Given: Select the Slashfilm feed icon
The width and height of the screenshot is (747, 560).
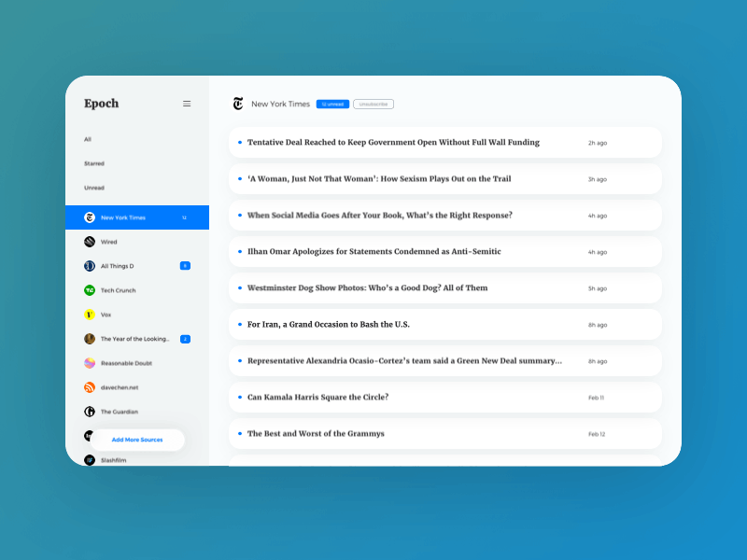Looking at the screenshot, I should click(89, 459).
